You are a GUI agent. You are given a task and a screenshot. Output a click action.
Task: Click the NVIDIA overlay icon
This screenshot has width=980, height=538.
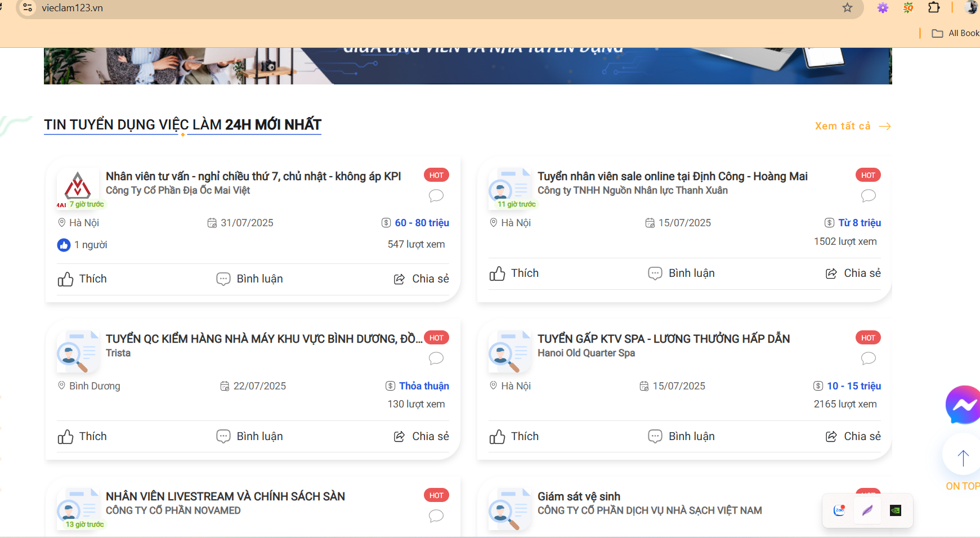[x=896, y=511]
